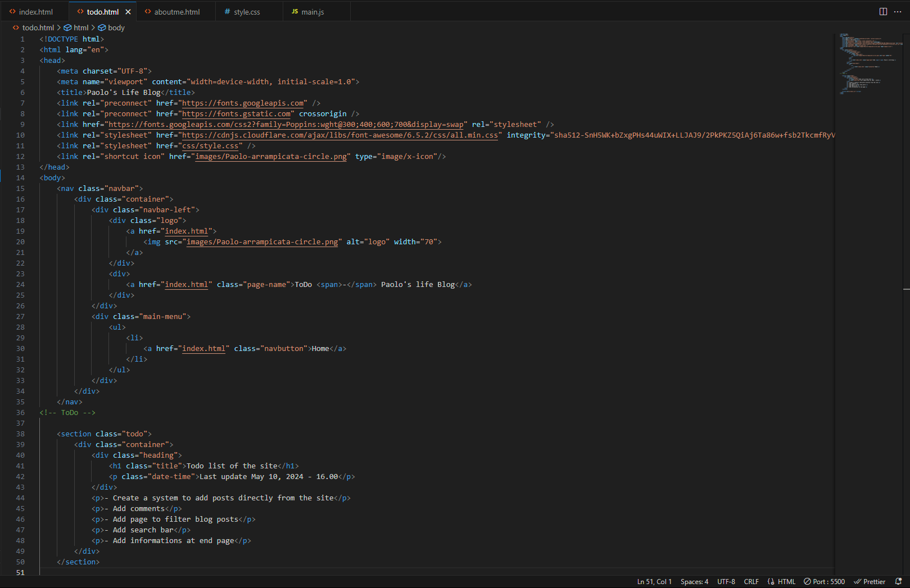The width and height of the screenshot is (910, 588).
Task: Click the section class="todo" opening tag
Action: point(104,434)
